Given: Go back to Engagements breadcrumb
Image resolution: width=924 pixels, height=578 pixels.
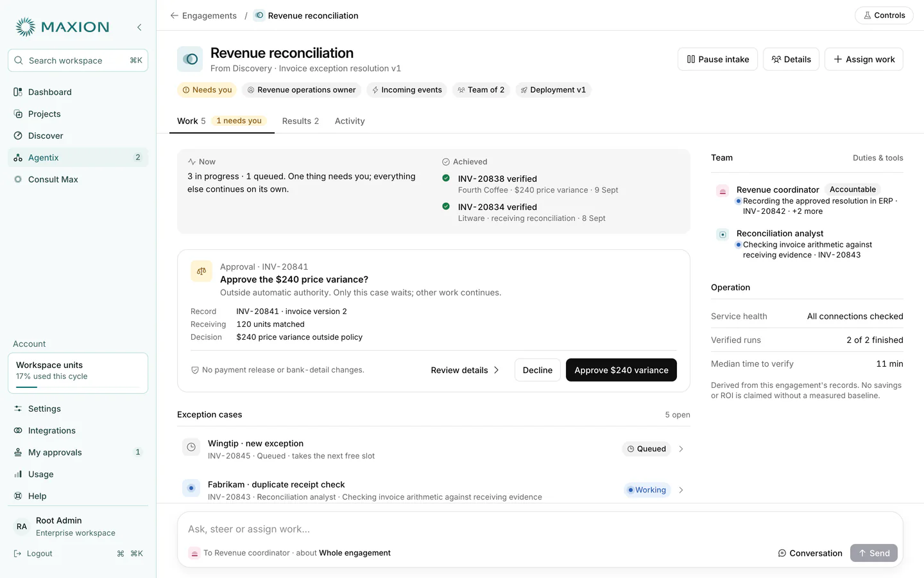Looking at the screenshot, I should click(x=203, y=15).
